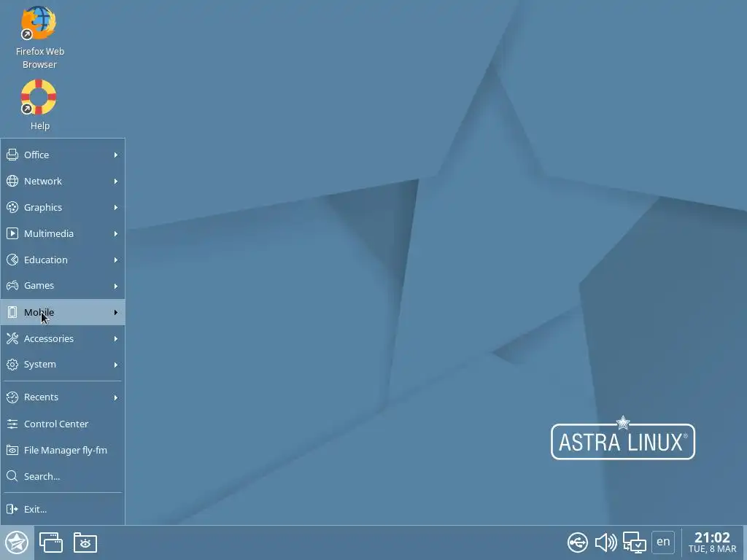
Task: Click the Help shortcut label text
Action: click(x=40, y=125)
